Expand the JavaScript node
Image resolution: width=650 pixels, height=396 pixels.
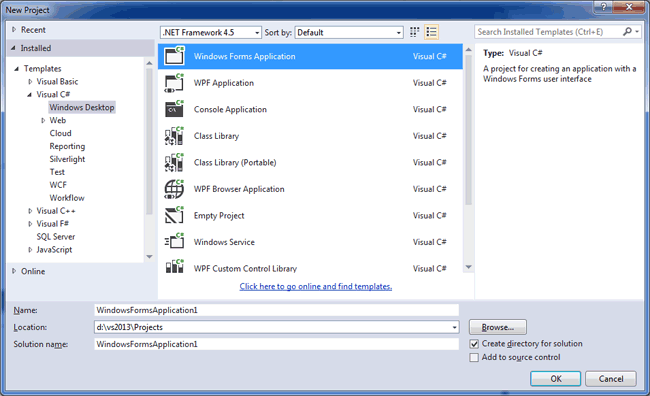click(x=30, y=250)
